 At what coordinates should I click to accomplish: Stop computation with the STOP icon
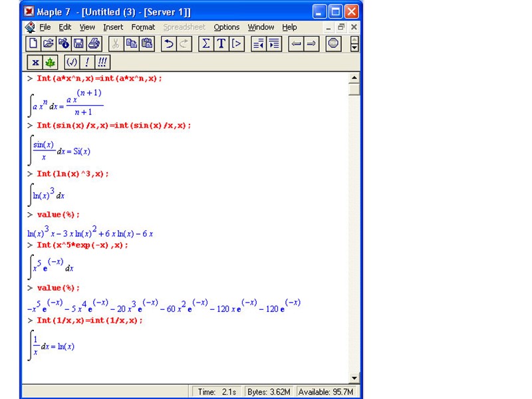(333, 44)
